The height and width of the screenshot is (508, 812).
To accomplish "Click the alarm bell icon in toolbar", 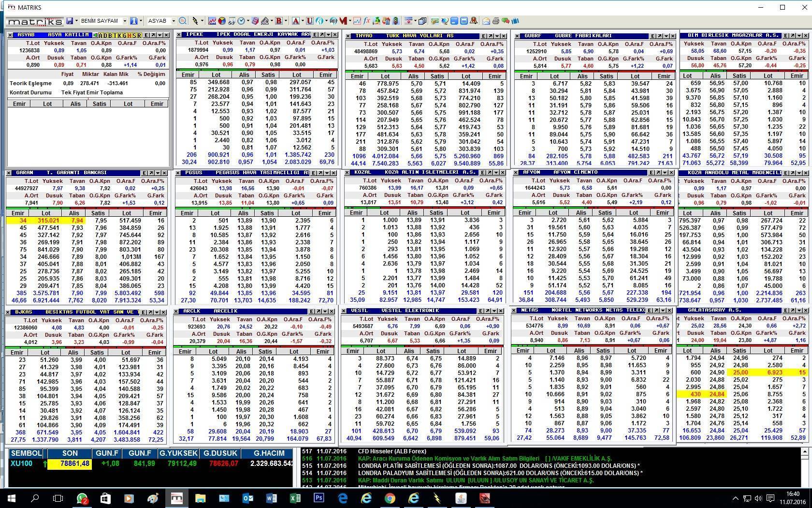I will click(x=474, y=21).
